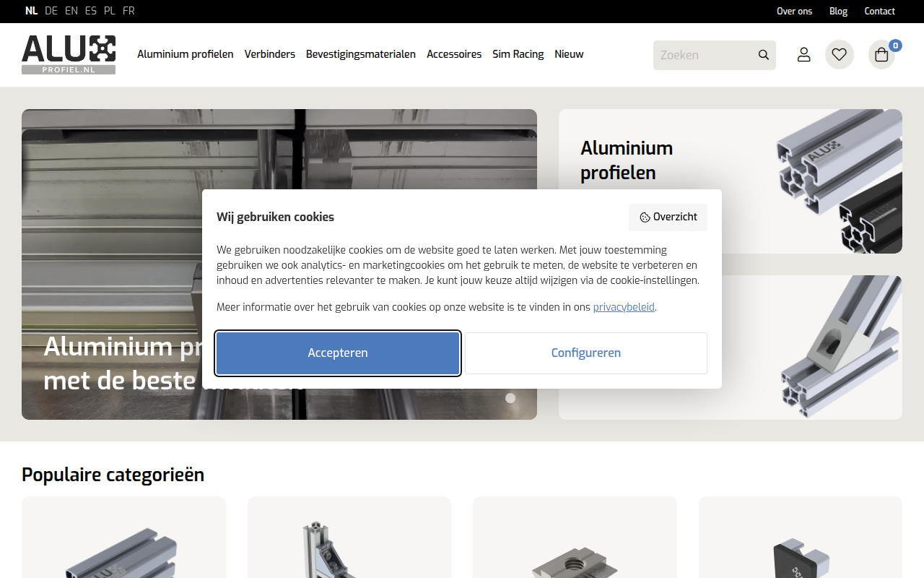The height and width of the screenshot is (578, 924).
Task: Click the search magnifier icon
Action: coord(763,55)
